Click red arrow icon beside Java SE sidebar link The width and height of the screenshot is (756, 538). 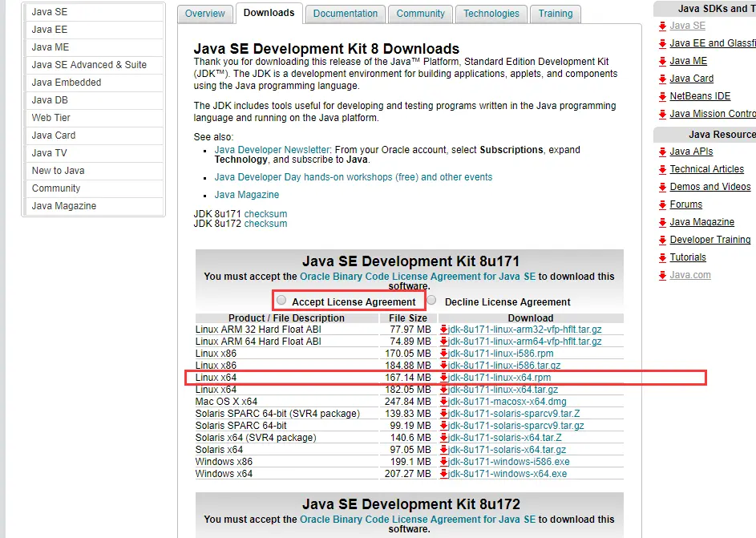[x=662, y=26]
